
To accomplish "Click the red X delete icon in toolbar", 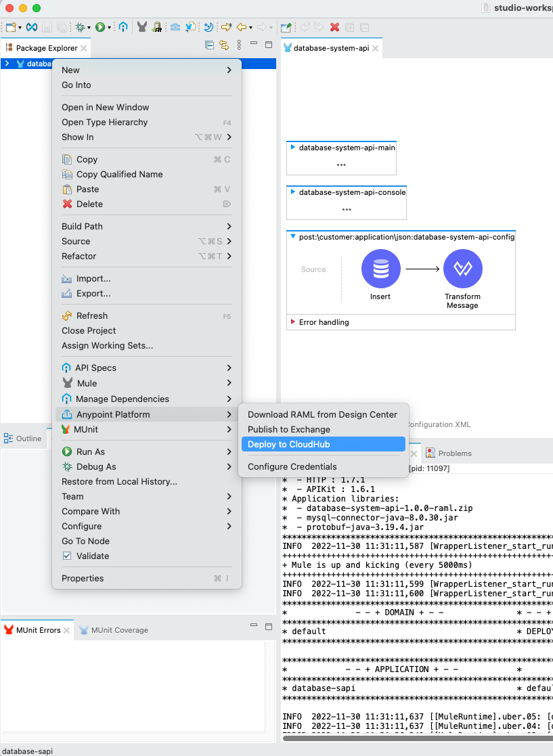I will [334, 27].
